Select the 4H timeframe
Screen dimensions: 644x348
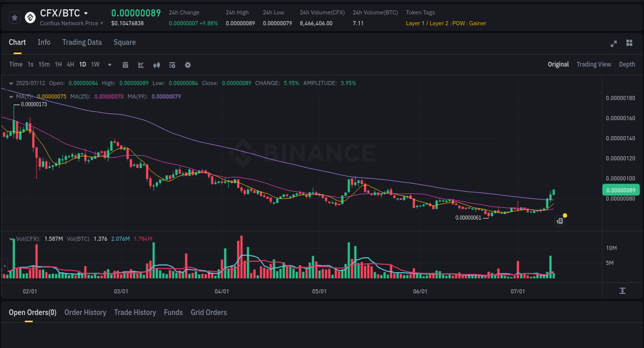click(x=70, y=64)
